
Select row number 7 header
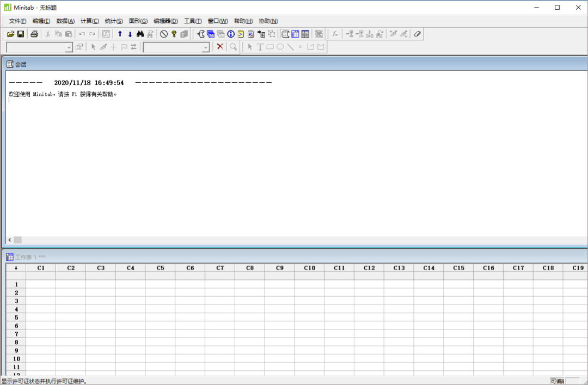(x=16, y=334)
